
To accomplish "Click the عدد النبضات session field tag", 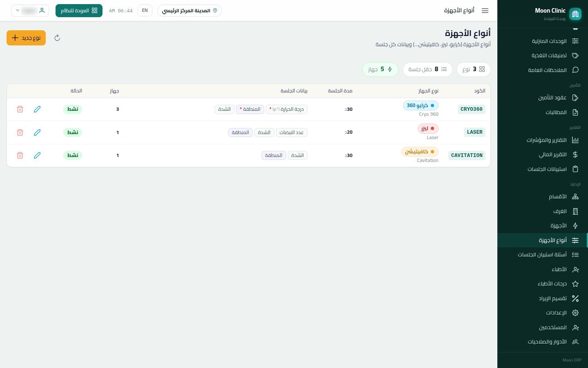I will 292,132.
